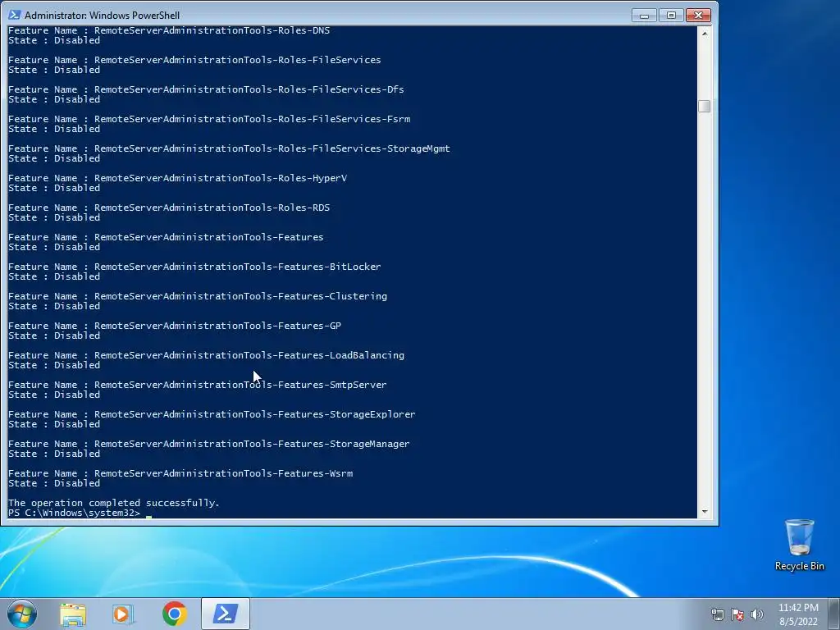Click the text RemoteServerAdministrationTools-Features-LoadBalancing
Viewport: 840px width, 630px height.
point(249,355)
